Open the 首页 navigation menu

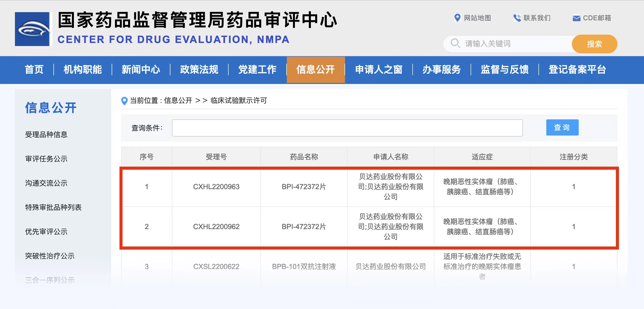tap(34, 70)
